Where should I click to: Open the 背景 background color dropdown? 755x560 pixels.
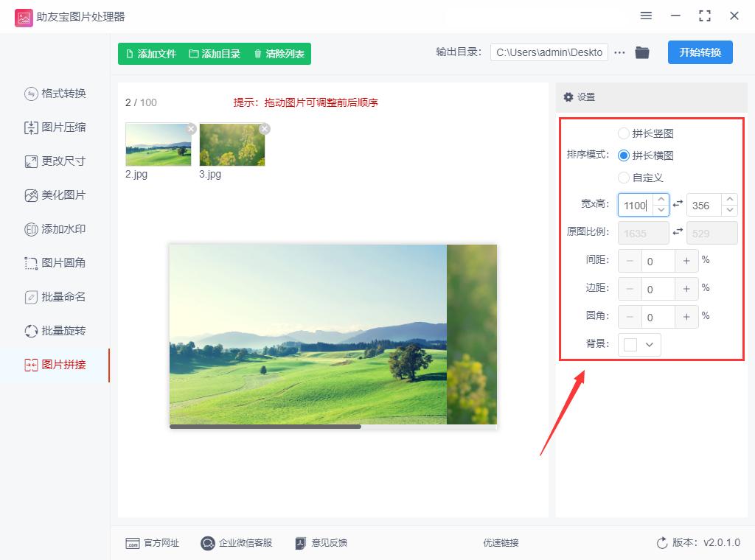[639, 344]
